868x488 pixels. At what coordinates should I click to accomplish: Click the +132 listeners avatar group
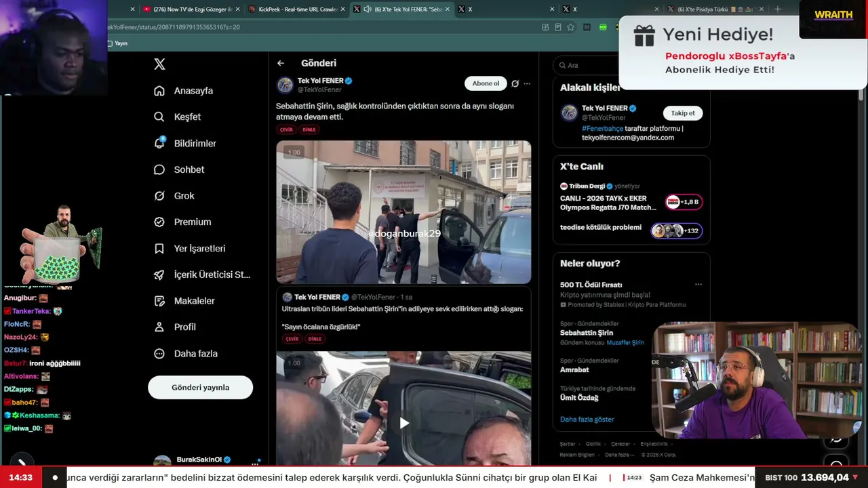coord(676,230)
